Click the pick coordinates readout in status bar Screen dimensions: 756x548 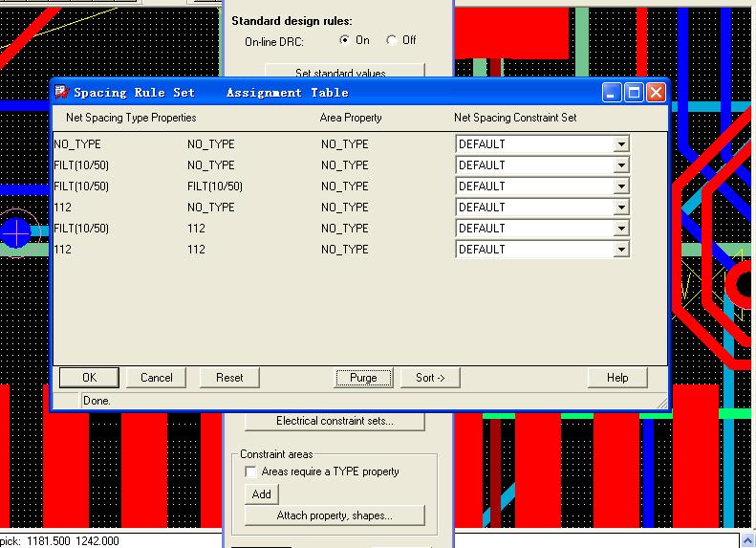point(59,540)
